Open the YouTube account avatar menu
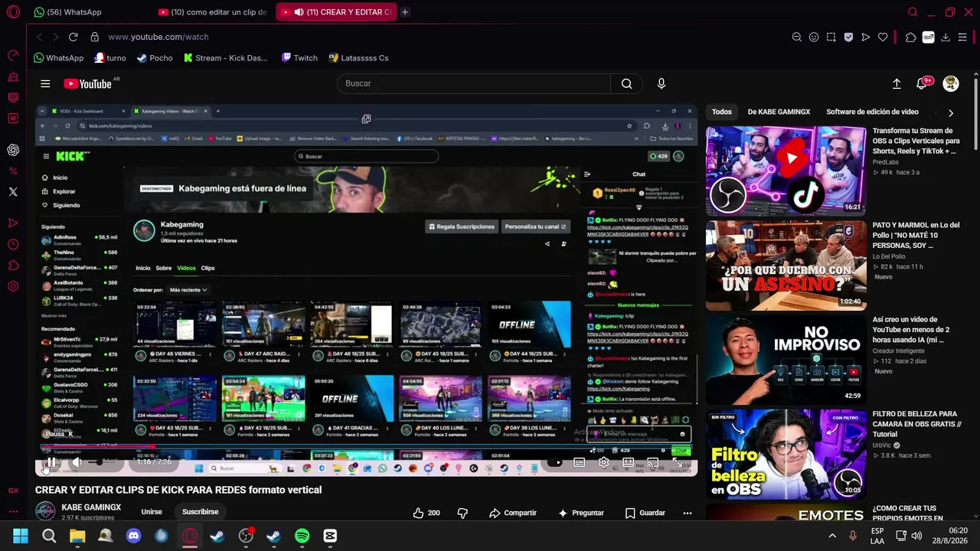Image resolution: width=980 pixels, height=551 pixels. click(951, 83)
